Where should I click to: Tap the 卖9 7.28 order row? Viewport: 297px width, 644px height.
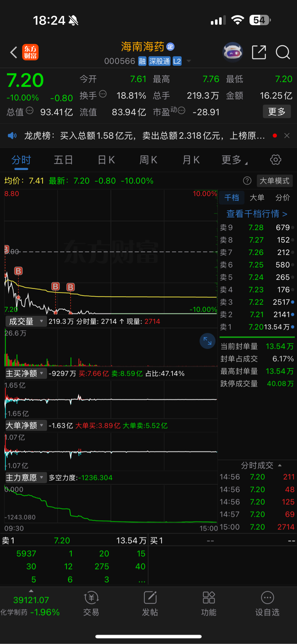(x=256, y=227)
